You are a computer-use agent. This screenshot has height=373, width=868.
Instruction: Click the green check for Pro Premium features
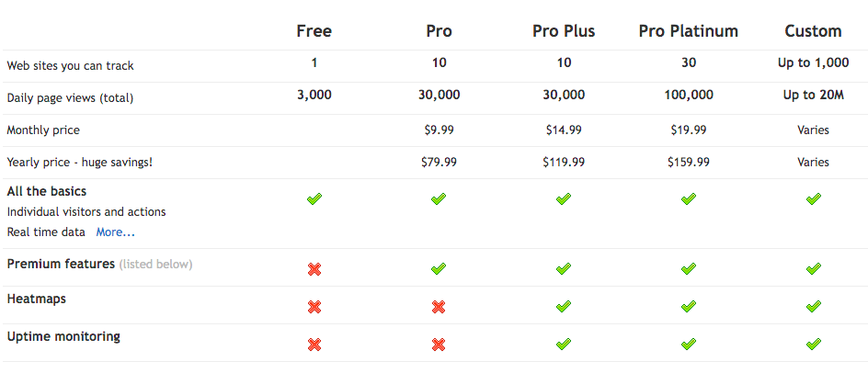coord(439,269)
